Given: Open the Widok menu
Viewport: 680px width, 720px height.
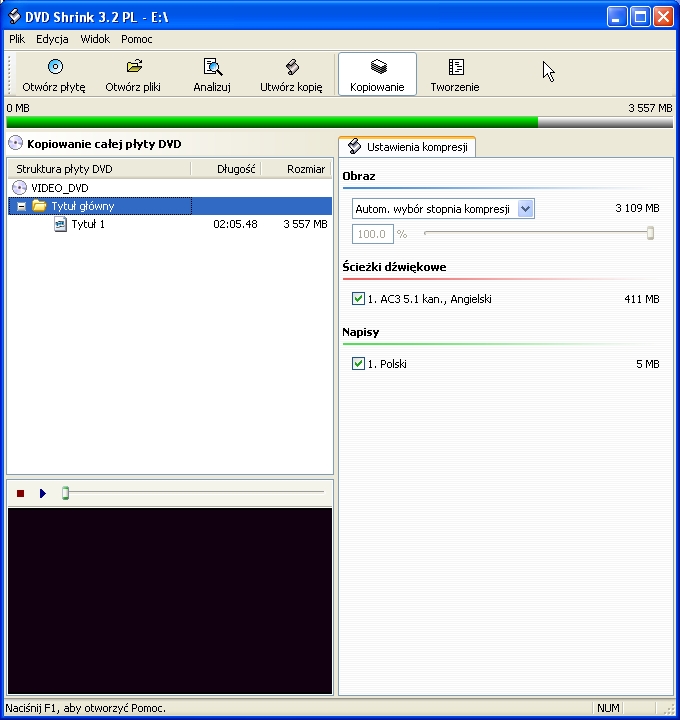Looking at the screenshot, I should click(95, 39).
